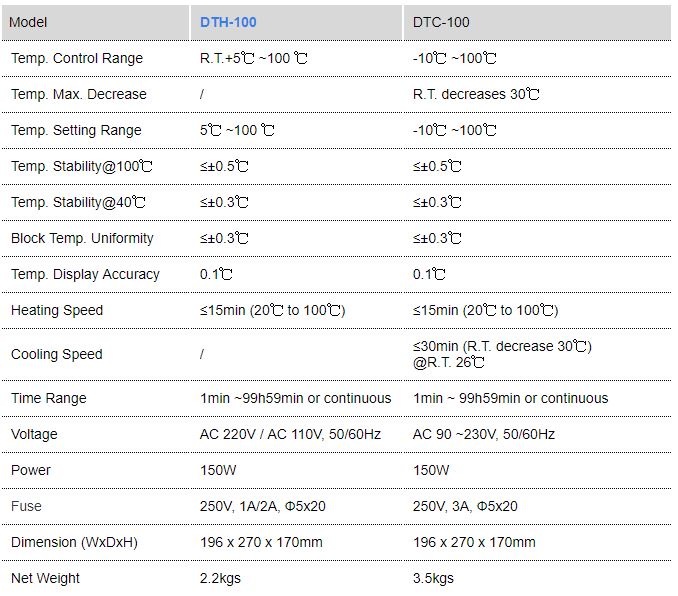Click the AC 90 ~230V voltage value
Viewport: 678px width, 596px height.
click(483, 434)
